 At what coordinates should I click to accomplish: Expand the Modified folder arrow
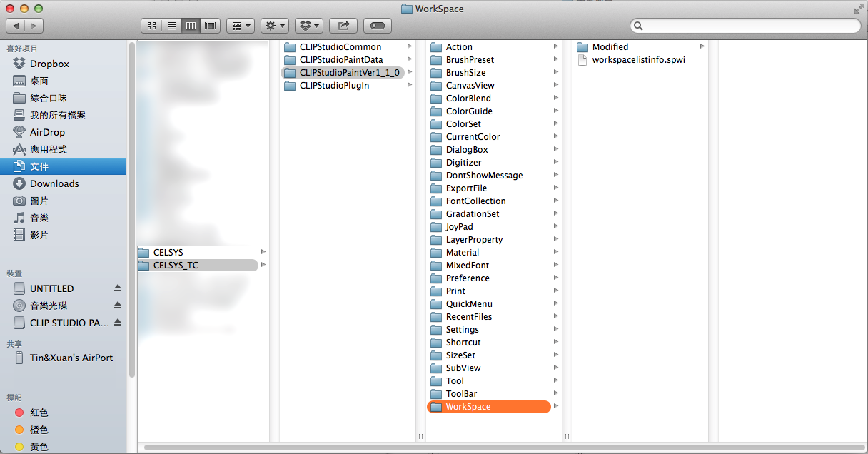point(702,47)
